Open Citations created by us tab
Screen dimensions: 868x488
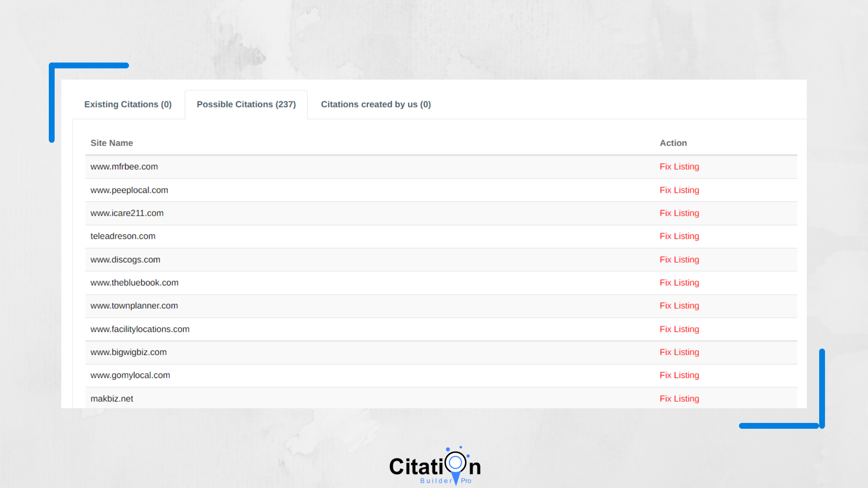(375, 104)
